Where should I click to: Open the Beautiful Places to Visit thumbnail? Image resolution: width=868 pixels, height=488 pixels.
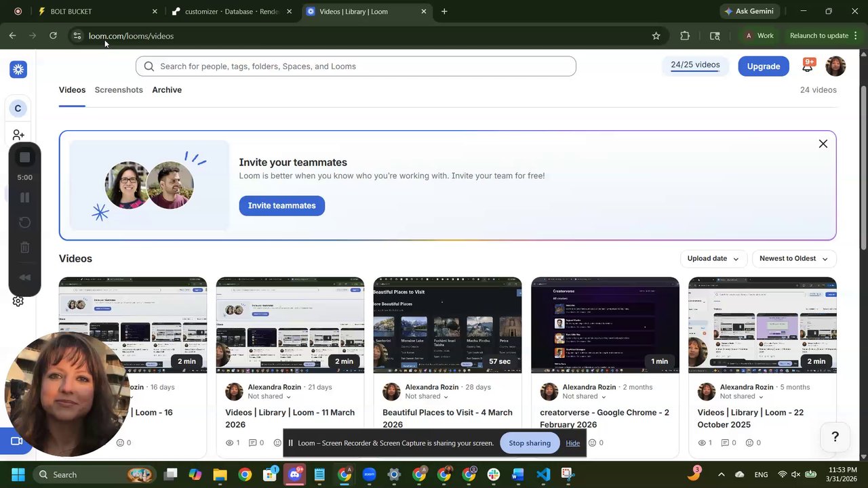pos(448,325)
